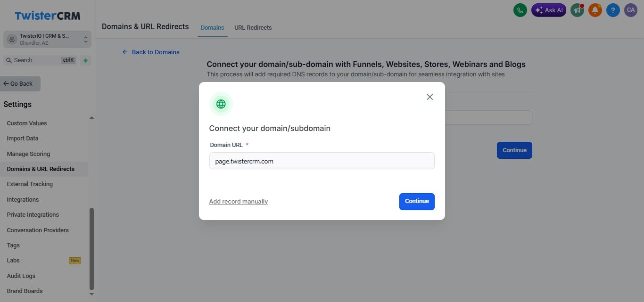Click the Connect your domain/subdomain dialog title
This screenshot has width=644, height=302.
point(270,128)
